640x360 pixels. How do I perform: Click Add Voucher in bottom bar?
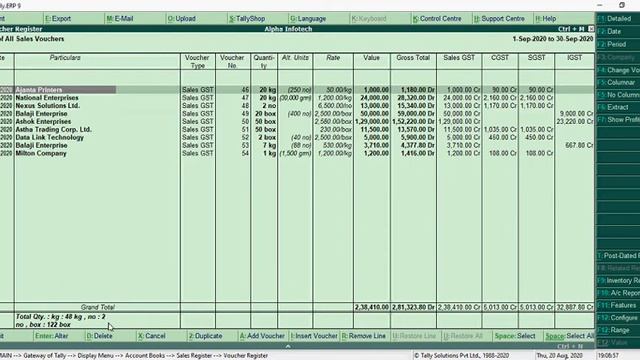pos(262,336)
